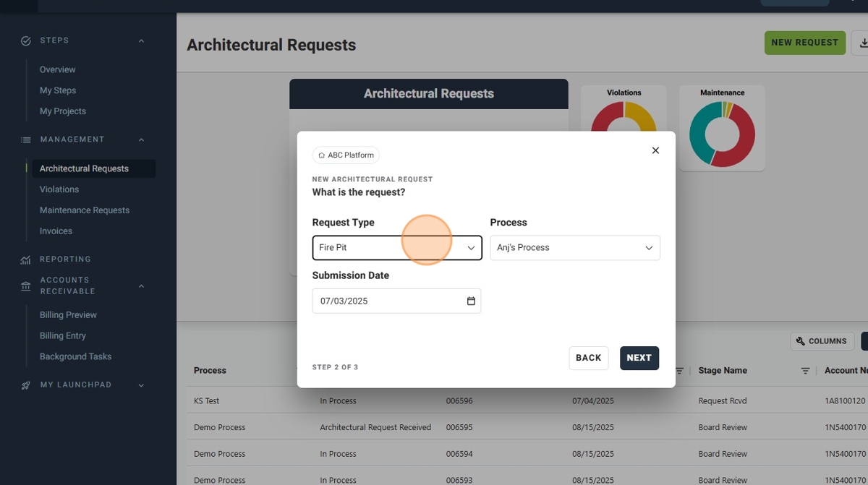Click the NEW REQUEST button
The width and height of the screenshot is (868, 485).
(x=805, y=43)
